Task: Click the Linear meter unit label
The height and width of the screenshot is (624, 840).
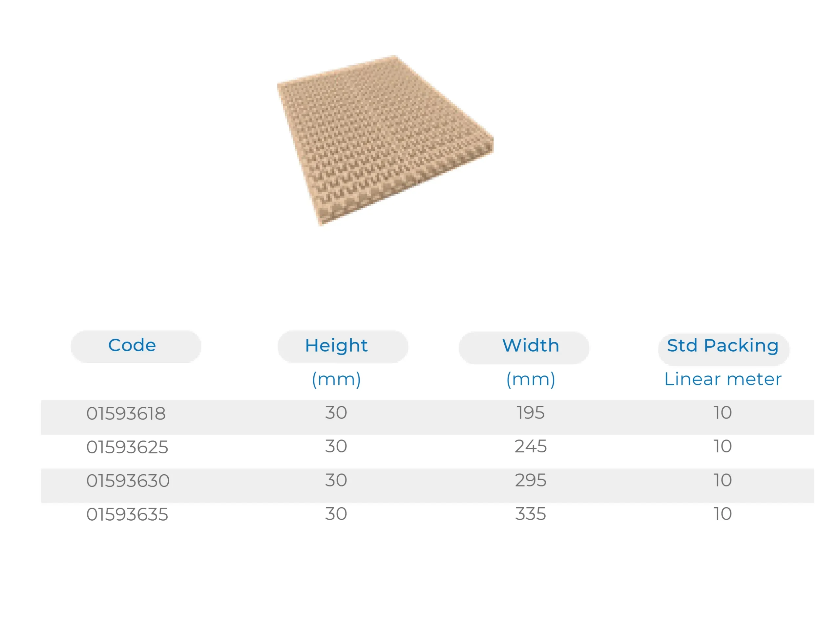Action: coord(723,379)
